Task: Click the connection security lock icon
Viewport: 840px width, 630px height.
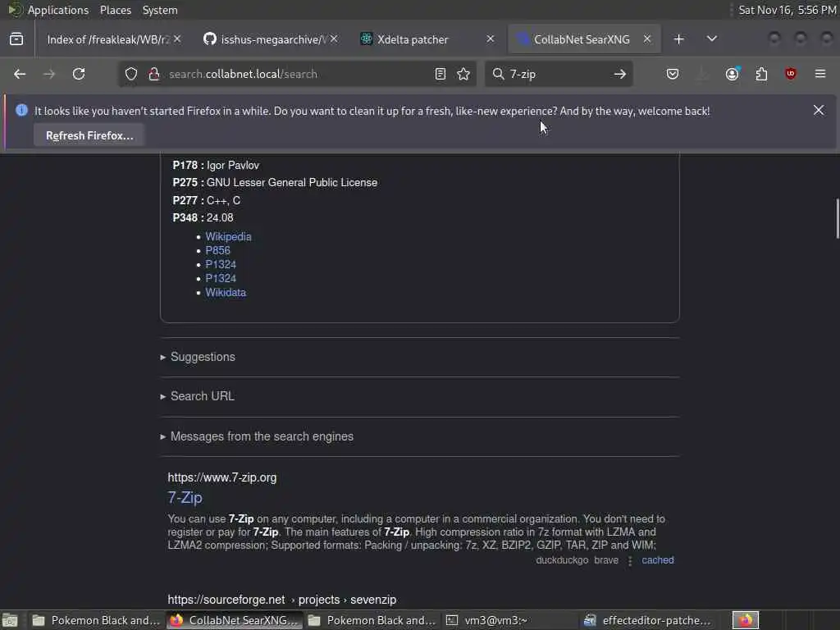Action: (x=154, y=74)
